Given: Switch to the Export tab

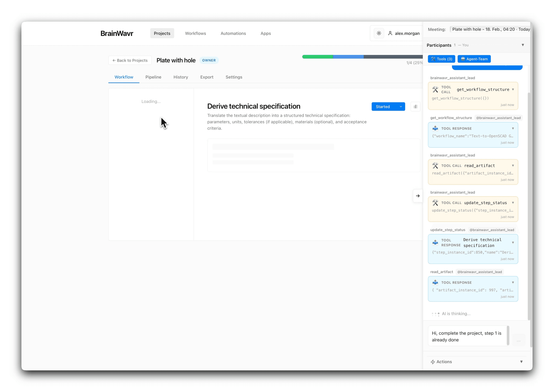Looking at the screenshot, I should pyautogui.click(x=207, y=77).
